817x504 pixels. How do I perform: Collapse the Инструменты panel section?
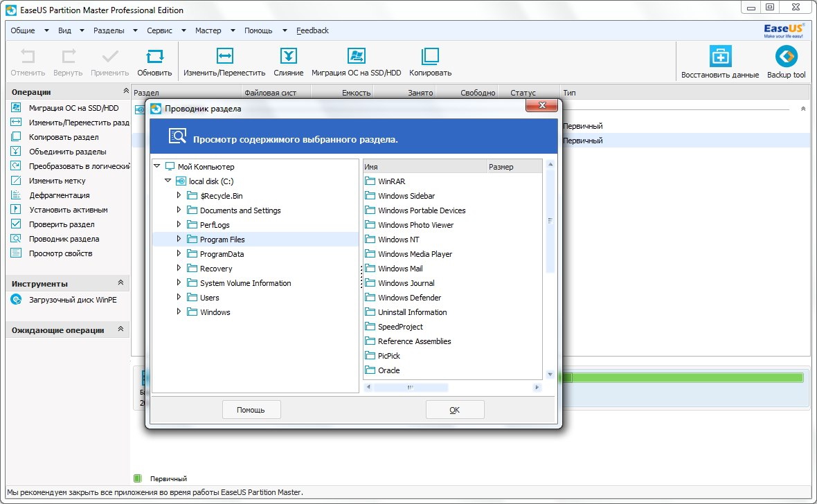[121, 283]
